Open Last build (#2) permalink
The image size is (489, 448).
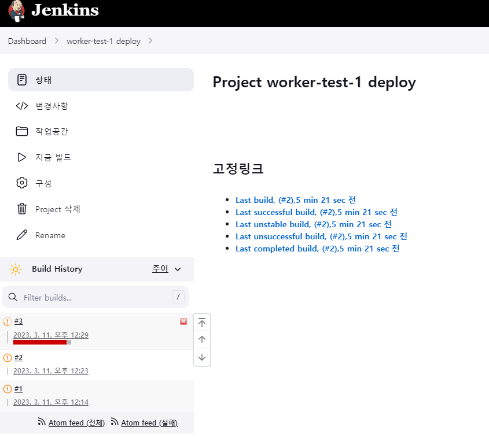point(296,200)
